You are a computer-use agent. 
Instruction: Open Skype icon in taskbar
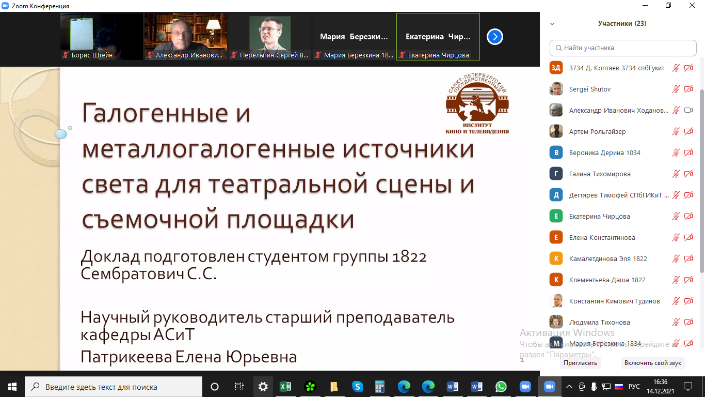(x=357, y=387)
